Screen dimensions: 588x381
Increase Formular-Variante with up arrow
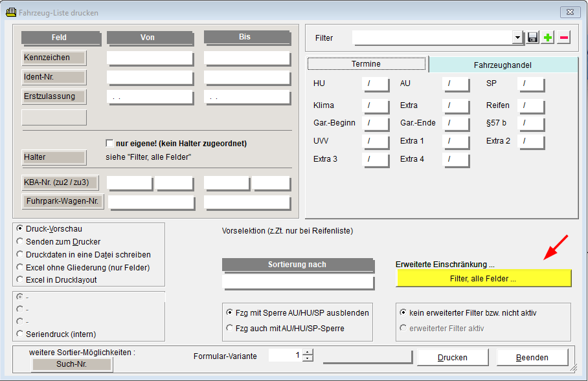tap(308, 352)
